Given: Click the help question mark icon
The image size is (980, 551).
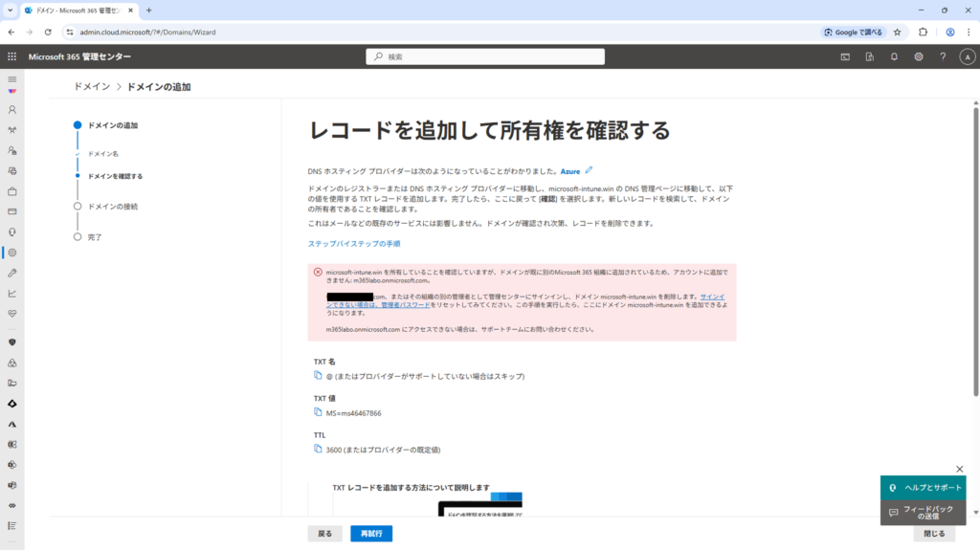Looking at the screenshot, I should 943,56.
